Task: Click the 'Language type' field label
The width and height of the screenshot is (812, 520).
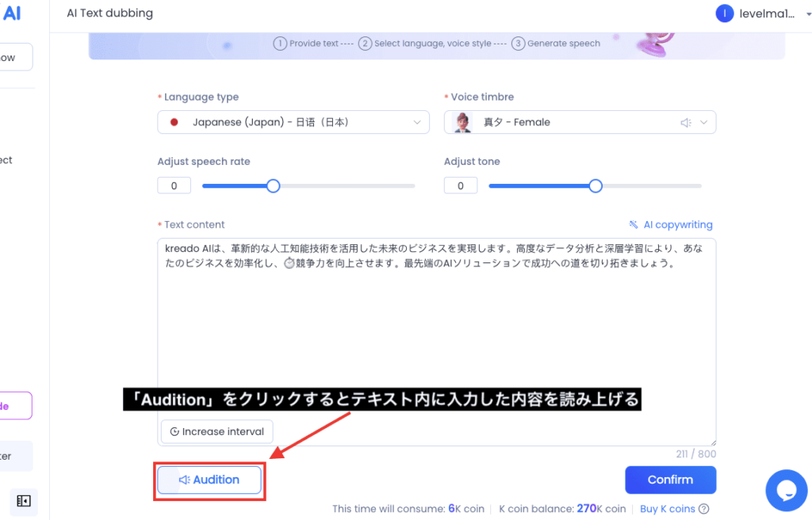Action: (201, 97)
